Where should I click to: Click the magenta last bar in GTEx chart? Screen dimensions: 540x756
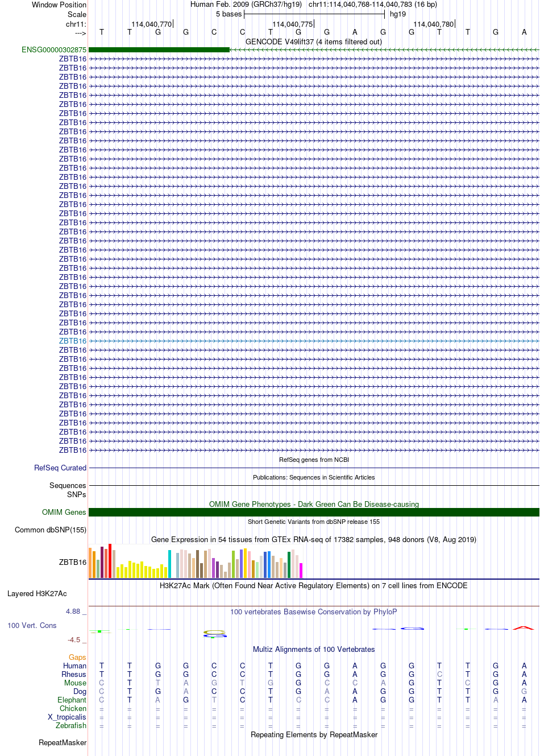tap(301, 571)
